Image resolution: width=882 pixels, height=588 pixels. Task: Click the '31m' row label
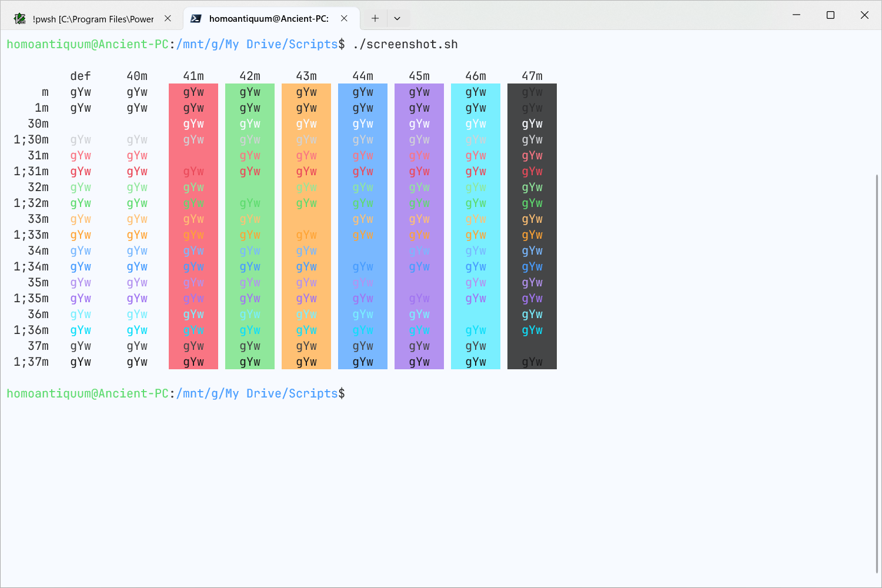click(38, 156)
